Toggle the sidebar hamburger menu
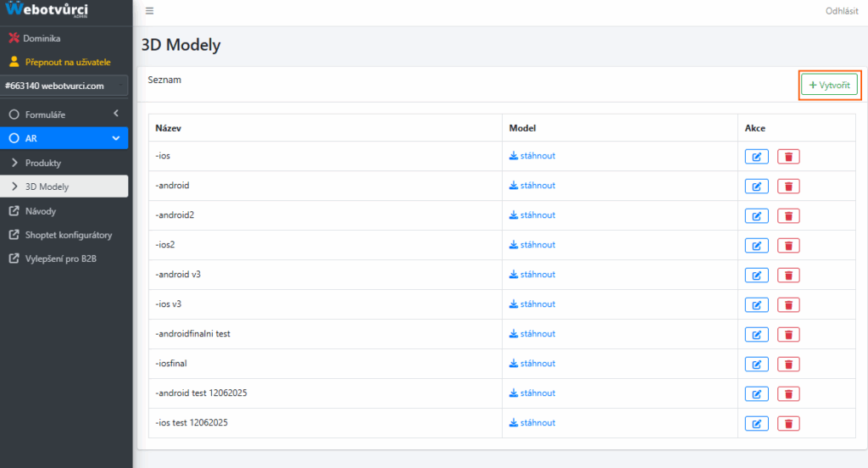 149,10
